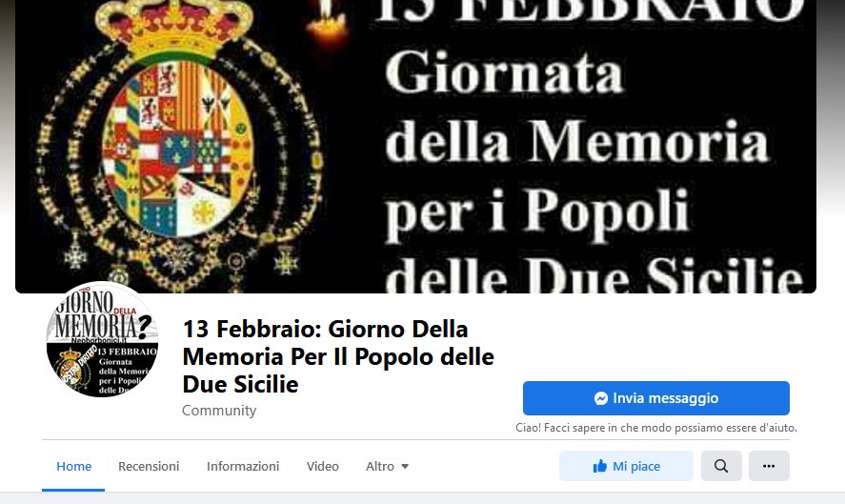Viewport: 845px width, 504px height.
Task: Open the page profile picture
Action: coord(102,339)
